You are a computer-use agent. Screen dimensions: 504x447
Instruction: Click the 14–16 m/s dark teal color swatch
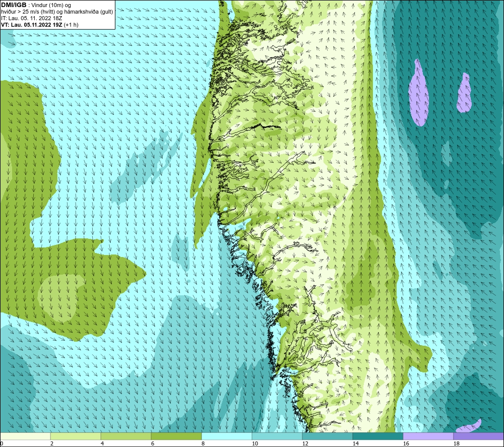click(378, 436)
